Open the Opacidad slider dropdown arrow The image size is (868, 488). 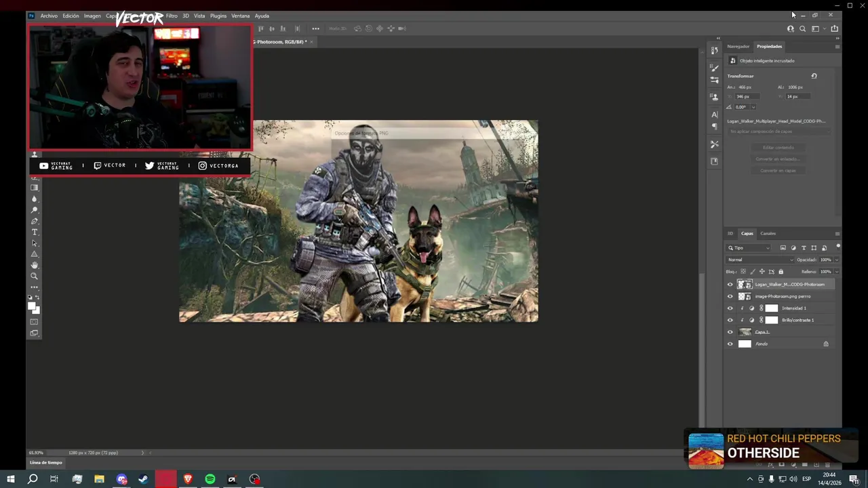pyautogui.click(x=837, y=260)
